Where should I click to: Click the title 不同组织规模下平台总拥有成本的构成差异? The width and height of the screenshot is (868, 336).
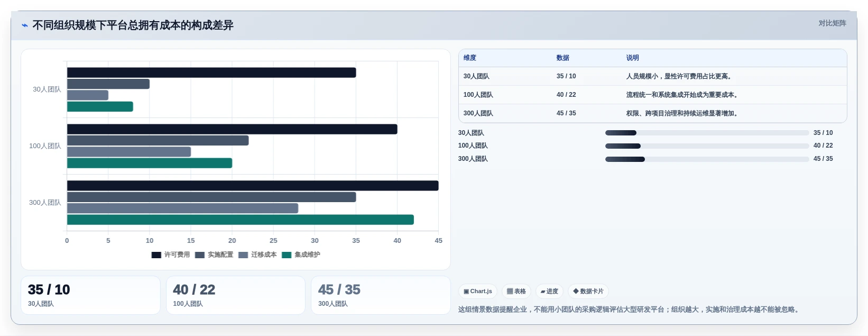point(133,25)
